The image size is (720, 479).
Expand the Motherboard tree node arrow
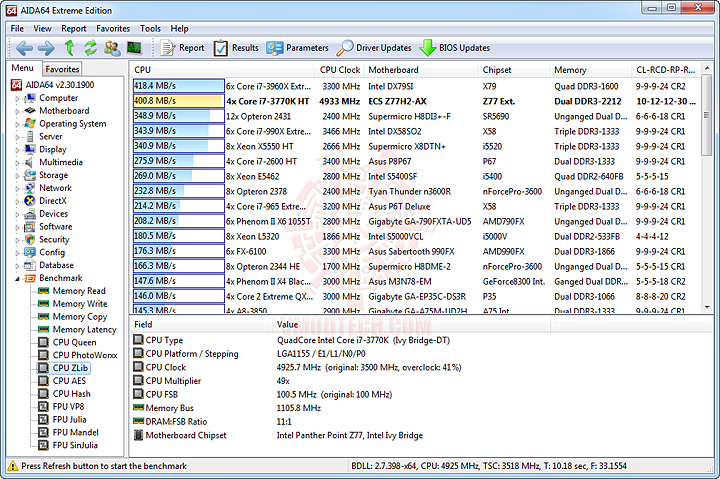17,111
